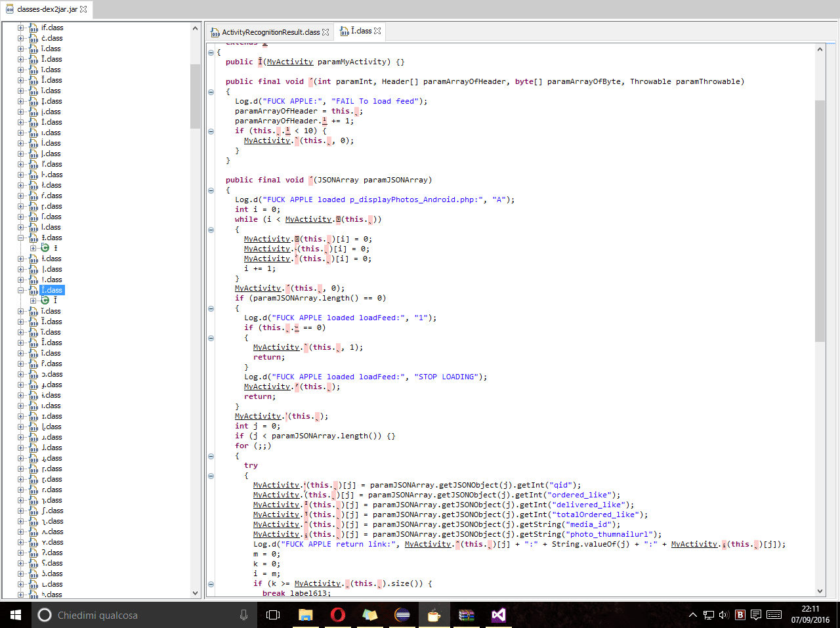Expand the if.class tree node
The width and height of the screenshot is (840, 628).
pyautogui.click(x=20, y=28)
